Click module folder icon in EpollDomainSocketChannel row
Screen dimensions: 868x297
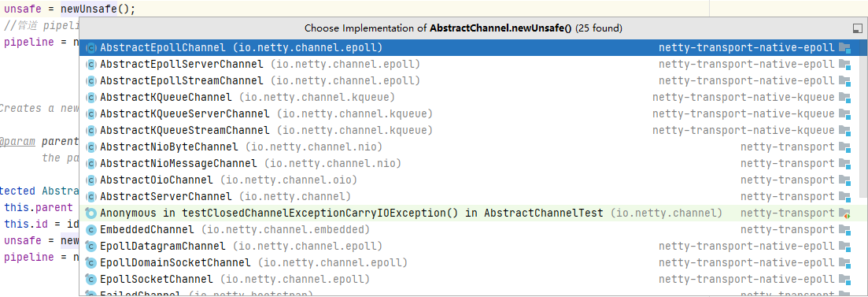click(844, 262)
